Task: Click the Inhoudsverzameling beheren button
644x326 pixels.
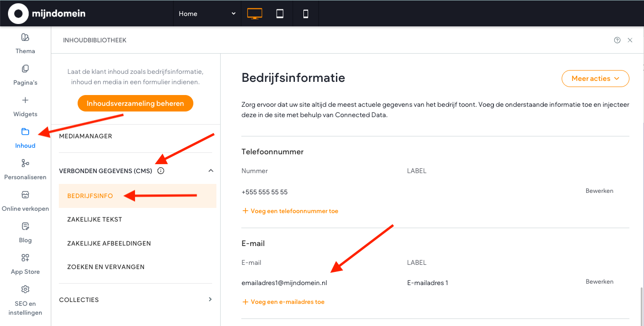Action: 135,103
